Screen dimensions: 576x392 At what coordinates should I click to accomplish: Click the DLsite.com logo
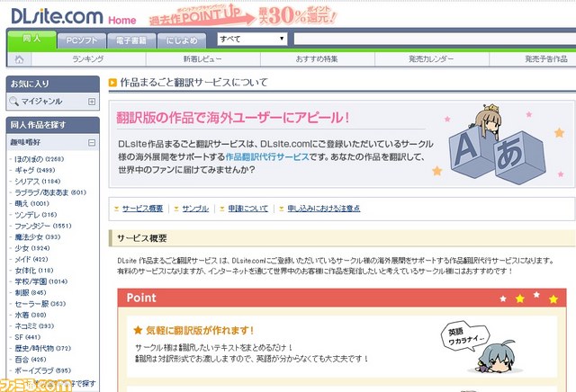tap(57, 16)
